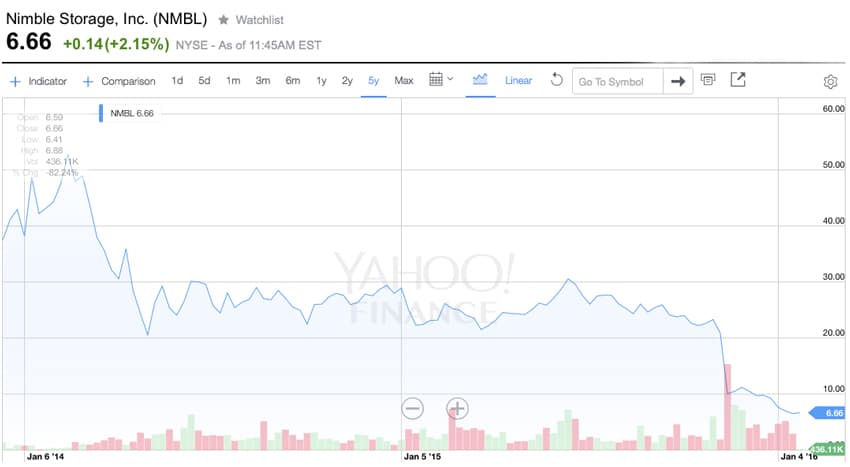Open chart settings gear icon
The image size is (850, 467).
click(830, 82)
